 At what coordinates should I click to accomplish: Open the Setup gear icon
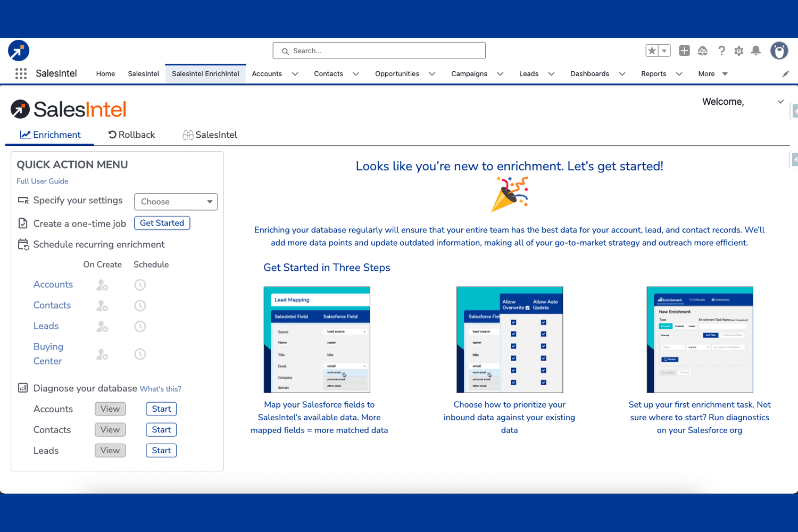(x=739, y=51)
